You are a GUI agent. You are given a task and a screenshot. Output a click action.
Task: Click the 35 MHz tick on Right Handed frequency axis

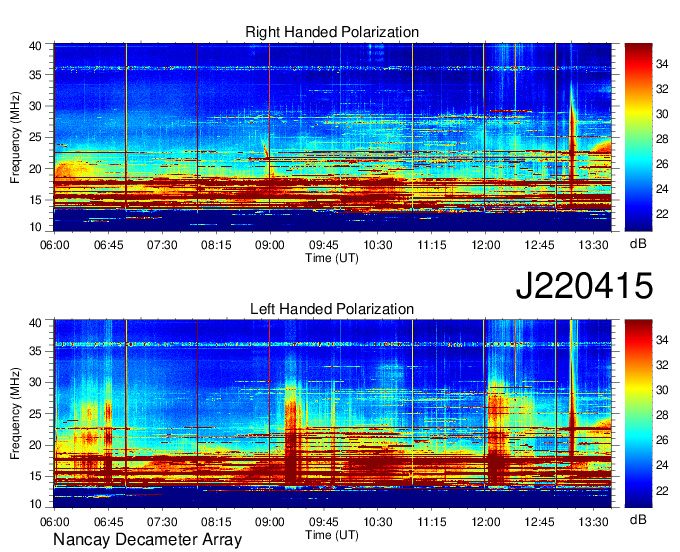35,75
